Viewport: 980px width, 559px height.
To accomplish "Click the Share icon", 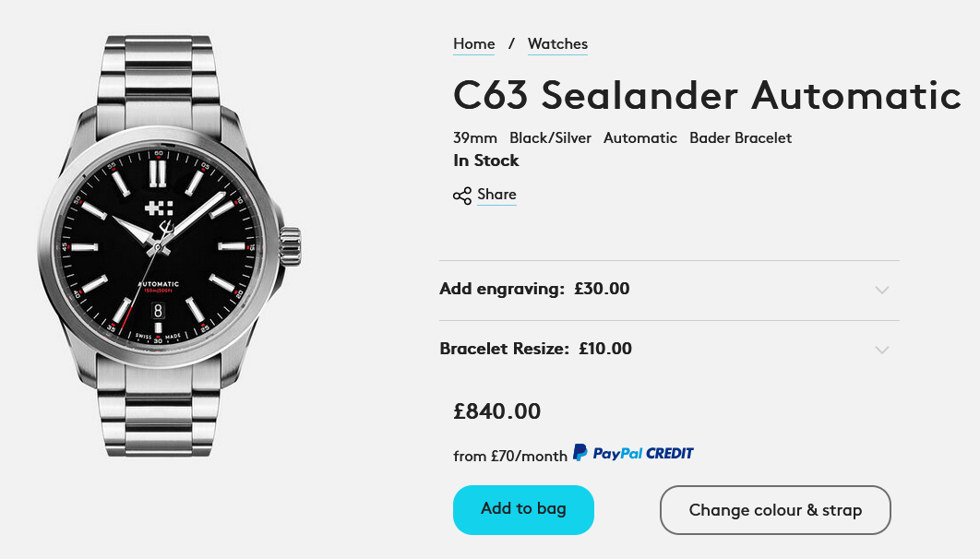I will (462, 196).
